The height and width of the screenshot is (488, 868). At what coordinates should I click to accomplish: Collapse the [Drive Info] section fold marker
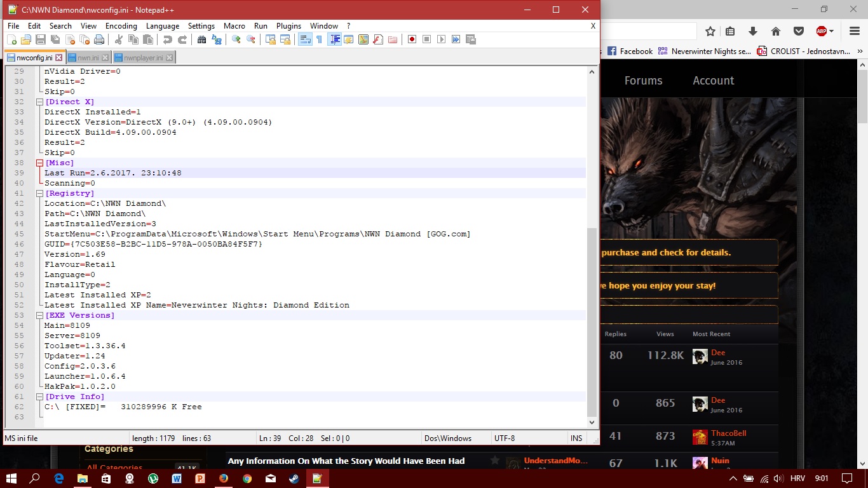click(x=39, y=396)
